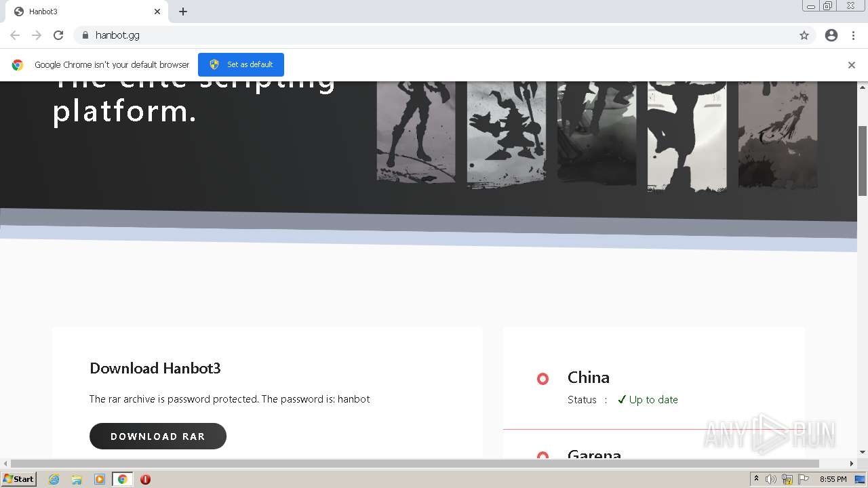
Task: Click the 8:55 PM taskbar clock
Action: pyautogui.click(x=833, y=479)
